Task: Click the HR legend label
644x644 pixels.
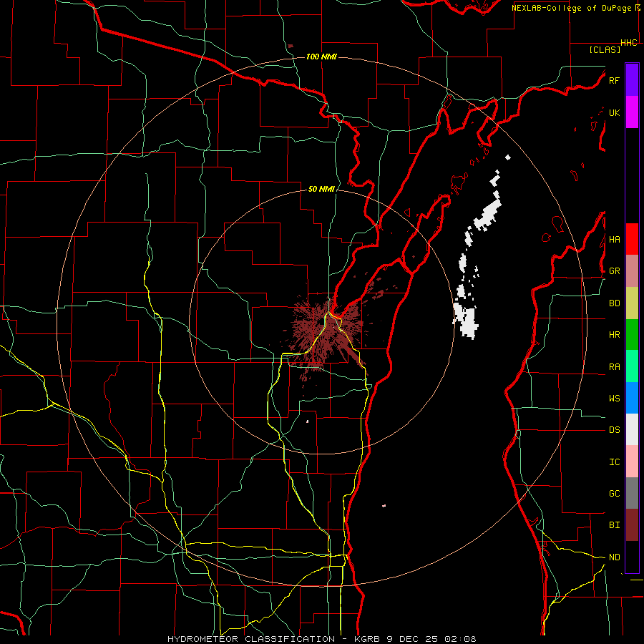Action: coord(614,335)
